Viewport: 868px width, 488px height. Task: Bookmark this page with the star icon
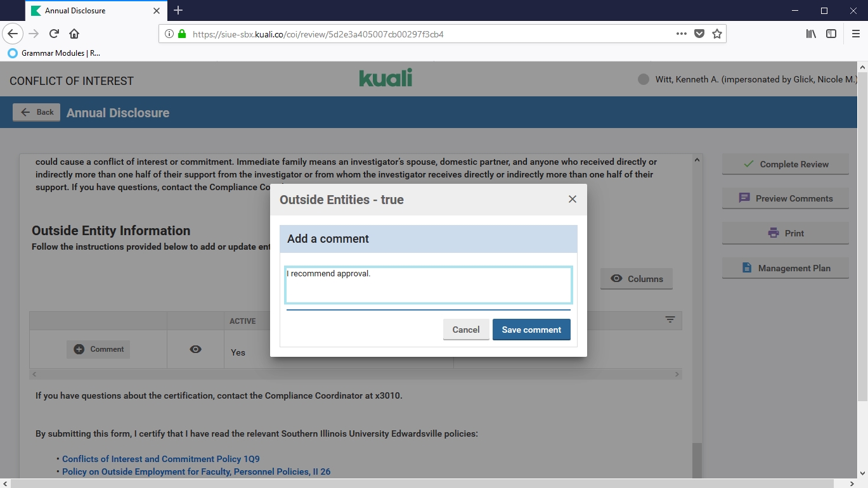click(x=717, y=34)
